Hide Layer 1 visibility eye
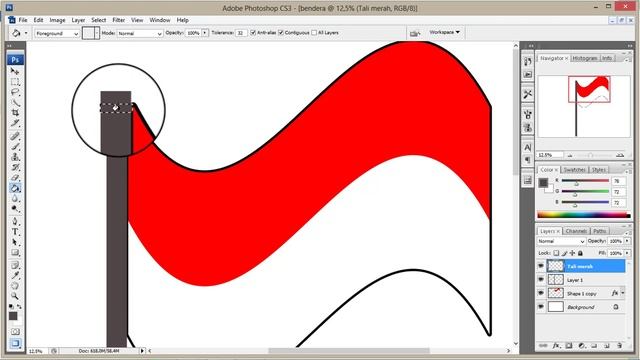This screenshot has height=360, width=640. (x=541, y=280)
